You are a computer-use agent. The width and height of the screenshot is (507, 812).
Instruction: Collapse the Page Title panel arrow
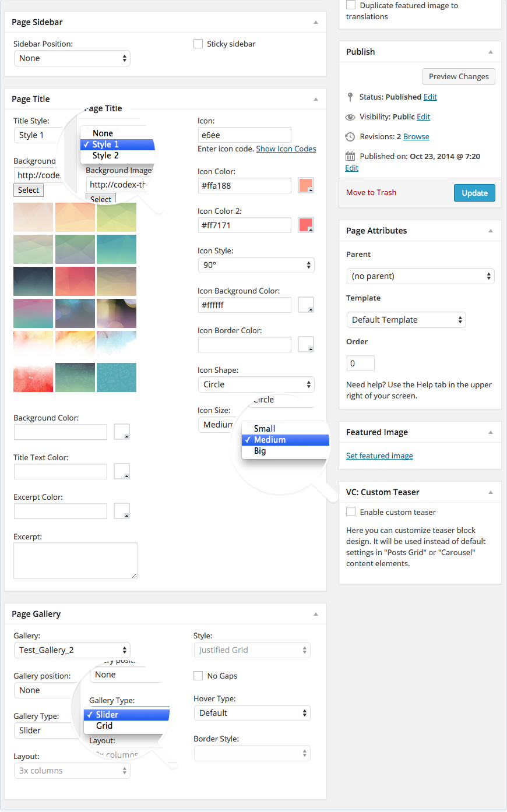click(x=316, y=99)
